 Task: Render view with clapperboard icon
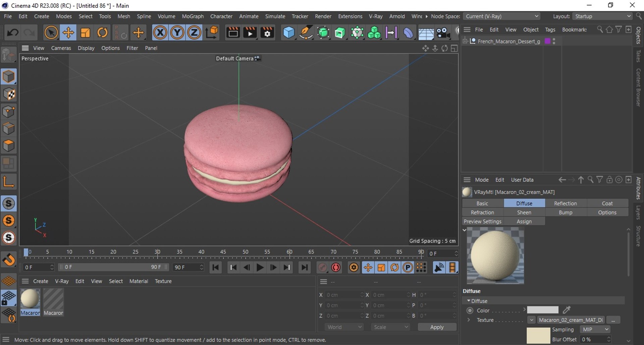point(233,33)
